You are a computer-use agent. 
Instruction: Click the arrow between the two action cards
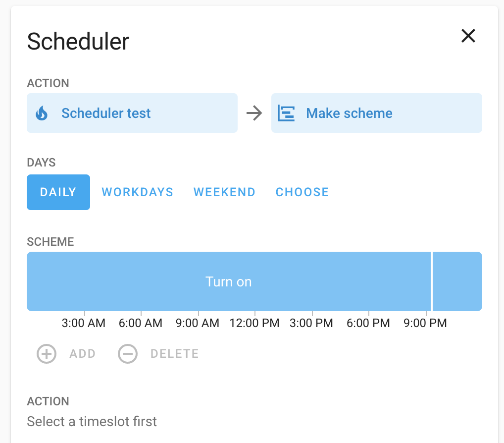click(254, 113)
